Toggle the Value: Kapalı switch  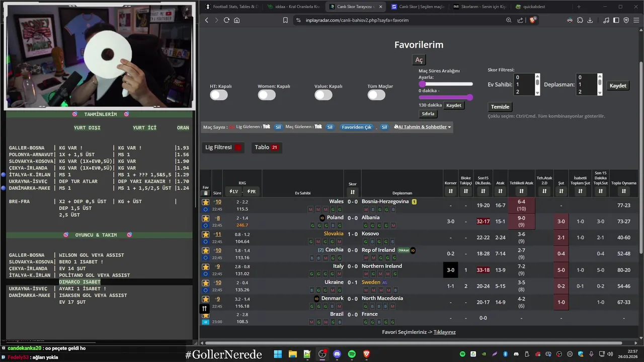click(x=324, y=95)
